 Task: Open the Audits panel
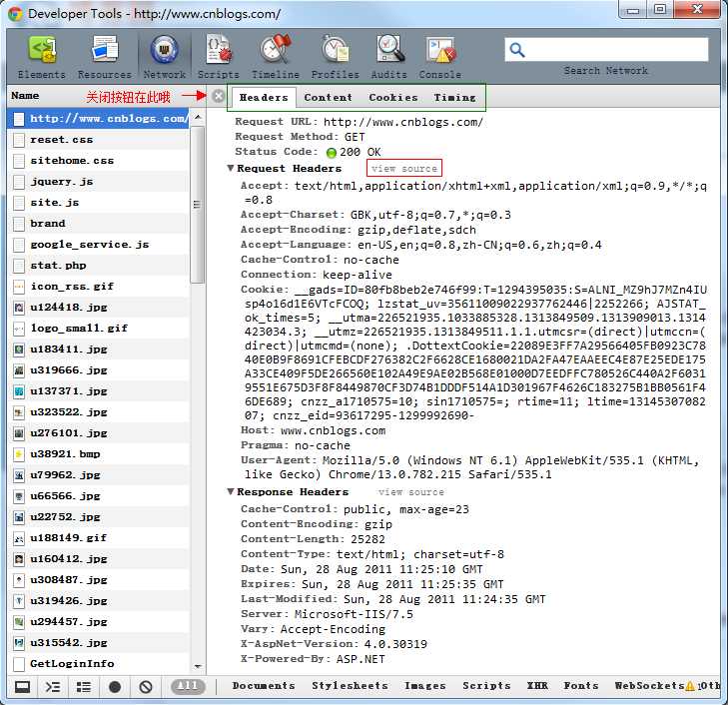(x=389, y=57)
